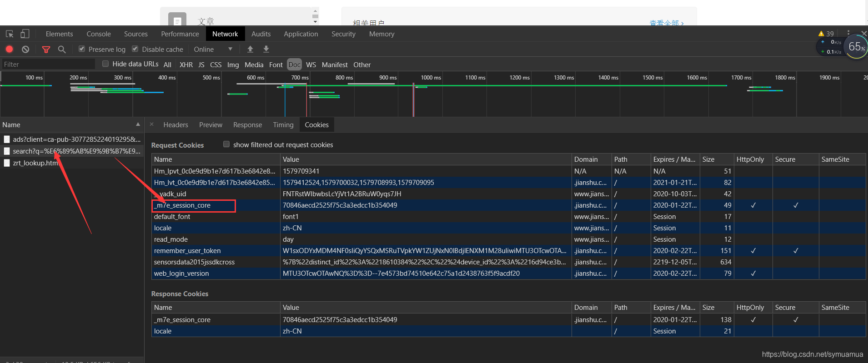Open the Sources tab
Image resolution: width=868 pixels, height=363 pixels.
pyautogui.click(x=136, y=34)
